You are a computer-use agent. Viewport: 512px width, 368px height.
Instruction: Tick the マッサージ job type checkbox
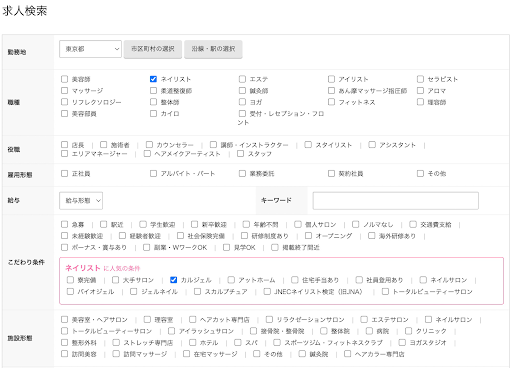pos(64,90)
